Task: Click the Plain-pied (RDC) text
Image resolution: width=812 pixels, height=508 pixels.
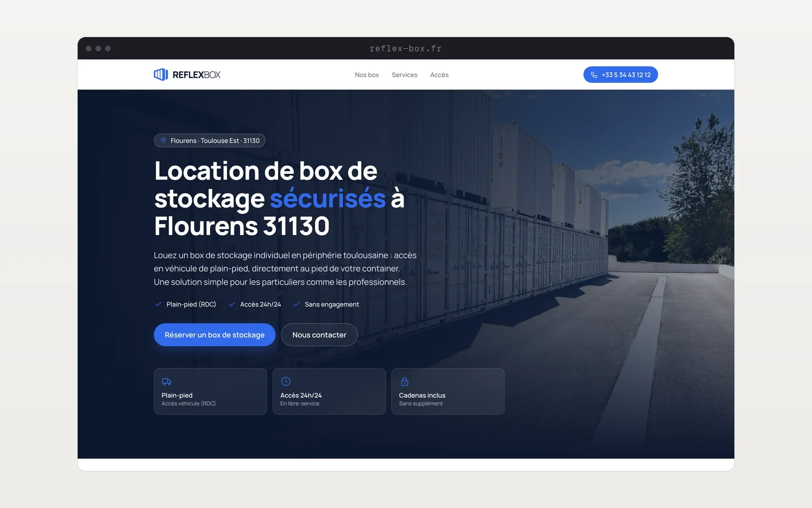Action: 191,304
